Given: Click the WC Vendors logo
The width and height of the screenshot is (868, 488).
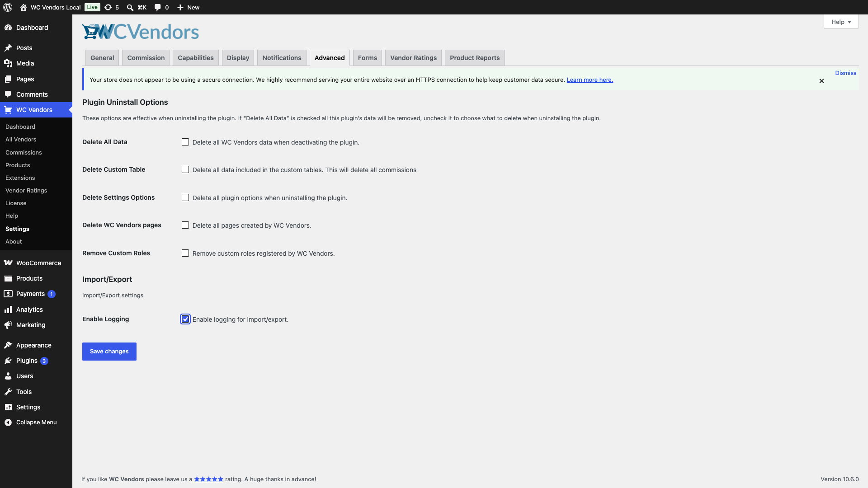Looking at the screenshot, I should 141,32.
